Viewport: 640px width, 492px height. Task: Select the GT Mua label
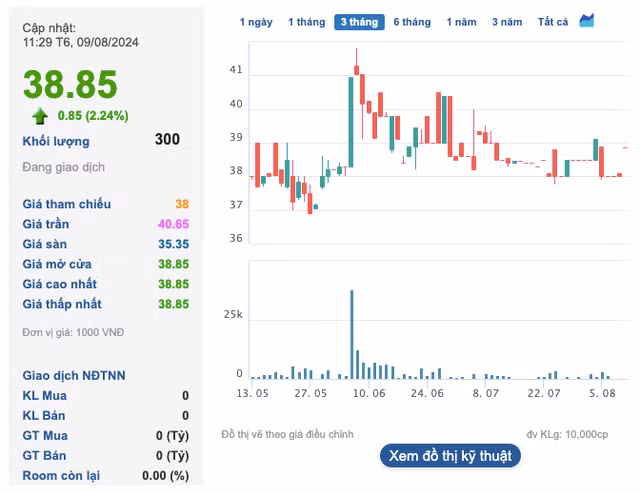[x=45, y=436]
